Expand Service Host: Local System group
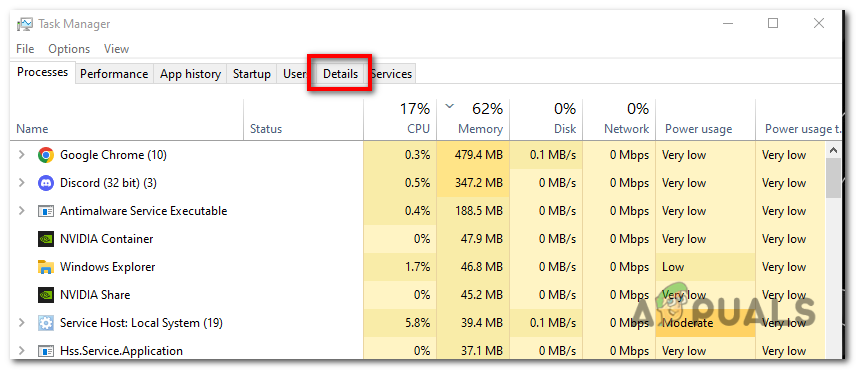 pyautogui.click(x=22, y=323)
